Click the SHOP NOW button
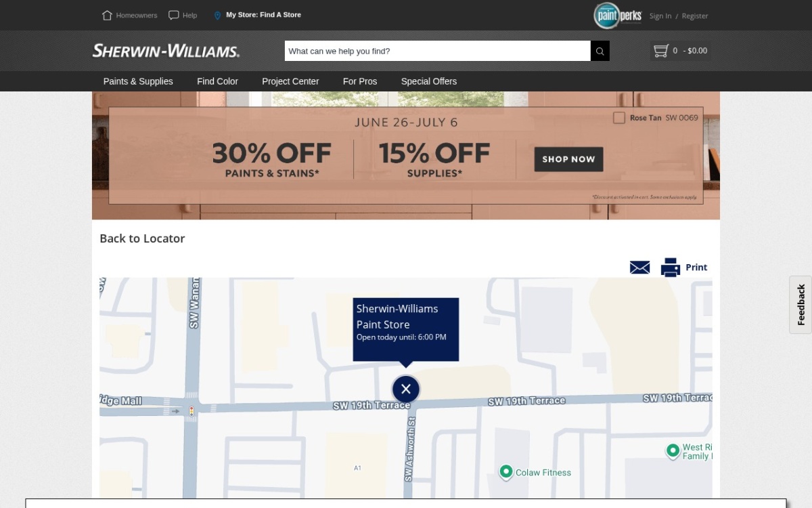The height and width of the screenshot is (508, 812). pos(568,159)
